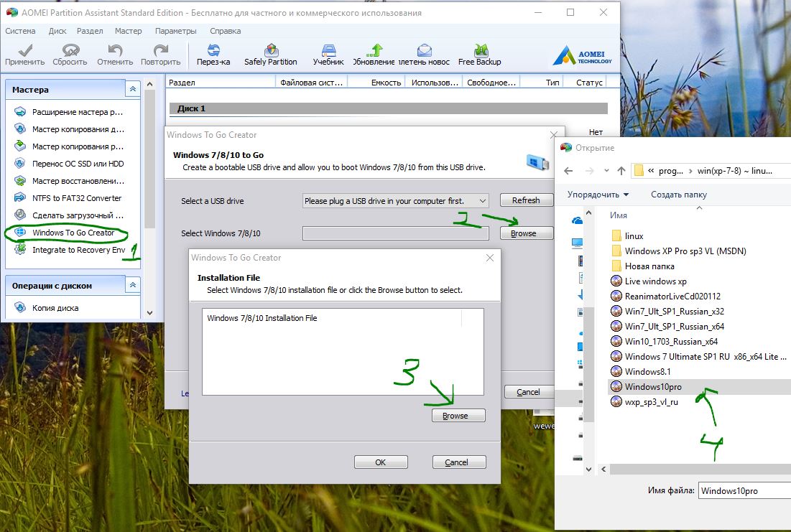This screenshot has height=532, width=791.
Task: Select the Windows8.1 ISO file
Action: [647, 372]
